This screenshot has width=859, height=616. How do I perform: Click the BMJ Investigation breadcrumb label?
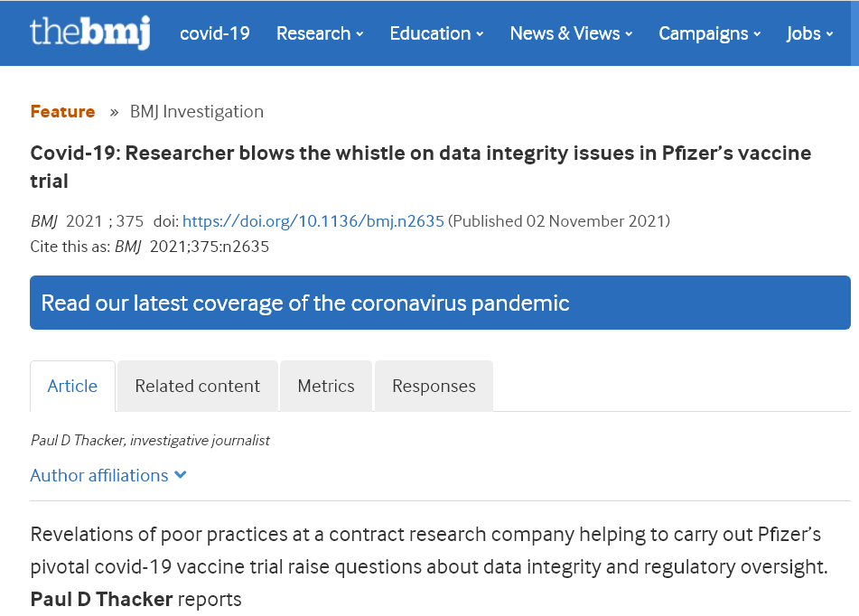196,111
